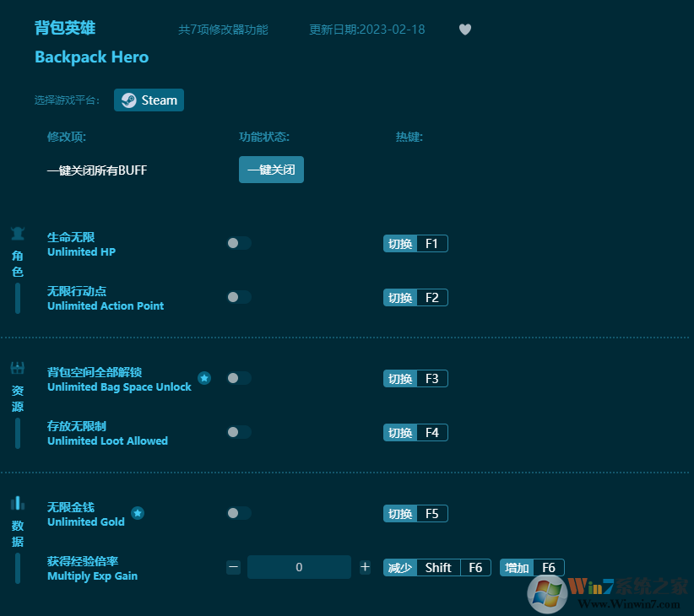Click the star badge beside Unlimited Gold

[138, 513]
